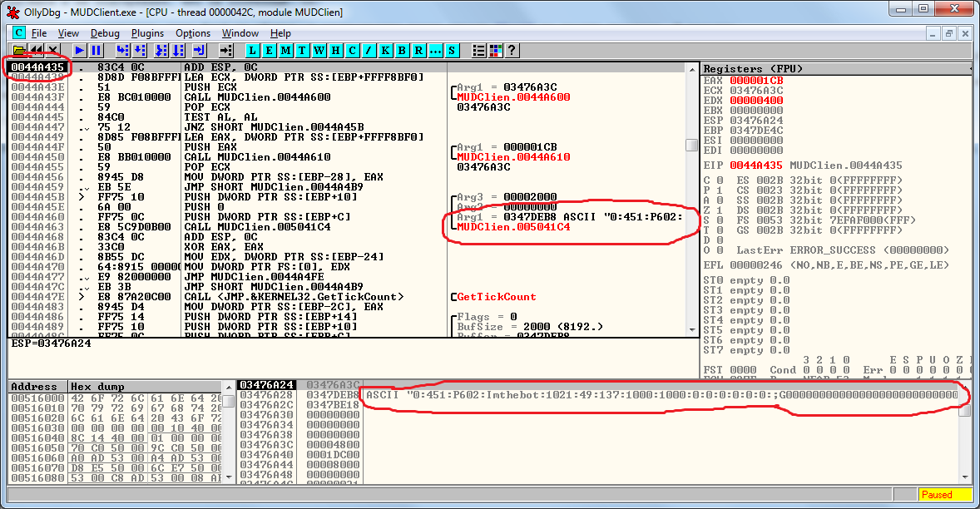
Task: Click disassembly pane scroll-down arrow
Action: pos(692,330)
